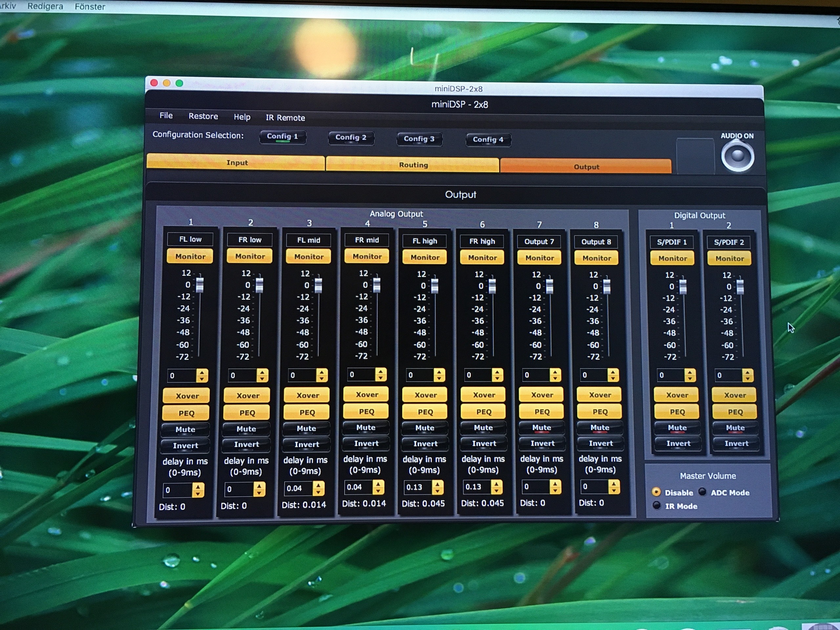
Task: Switch to the Input tab
Action: click(236, 162)
